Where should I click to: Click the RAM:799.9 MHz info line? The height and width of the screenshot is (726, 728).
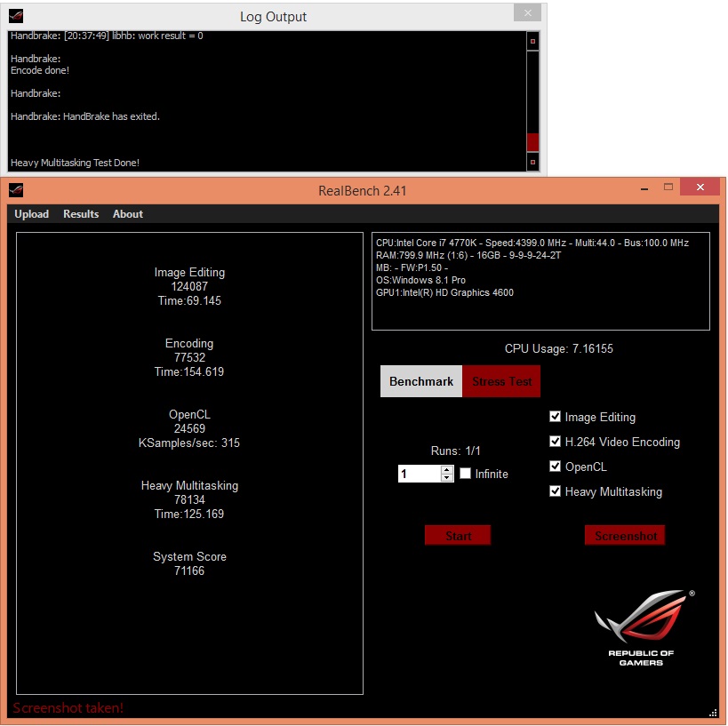click(468, 255)
